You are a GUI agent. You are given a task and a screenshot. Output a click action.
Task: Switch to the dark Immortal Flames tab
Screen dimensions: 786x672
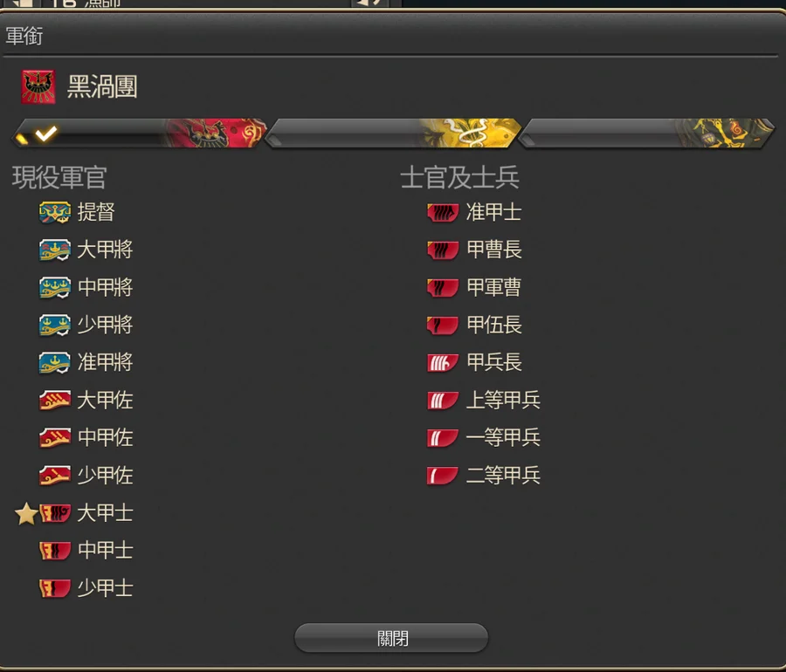[x=646, y=134]
